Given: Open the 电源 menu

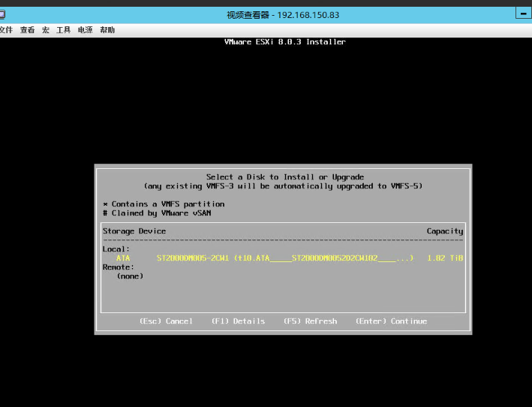Looking at the screenshot, I should [x=85, y=30].
